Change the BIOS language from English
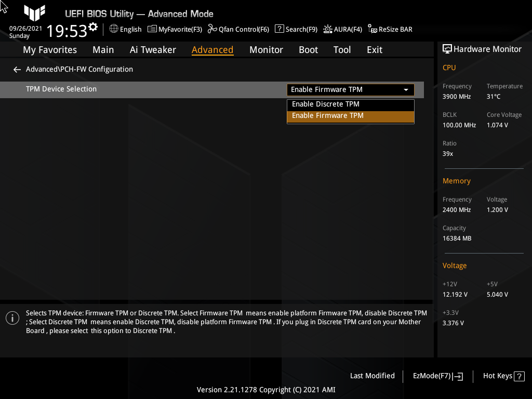532x399 pixels. (x=125, y=29)
